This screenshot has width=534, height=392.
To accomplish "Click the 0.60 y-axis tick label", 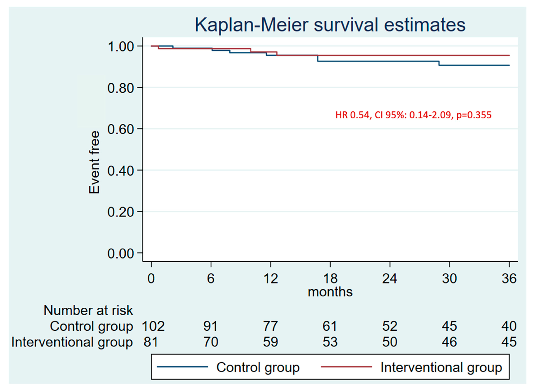I will click(x=121, y=130).
